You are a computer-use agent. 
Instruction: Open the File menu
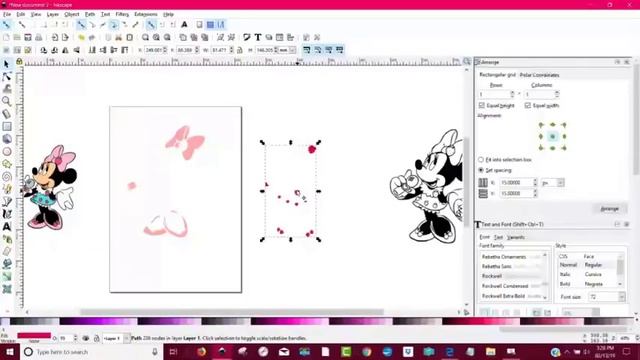7,14
